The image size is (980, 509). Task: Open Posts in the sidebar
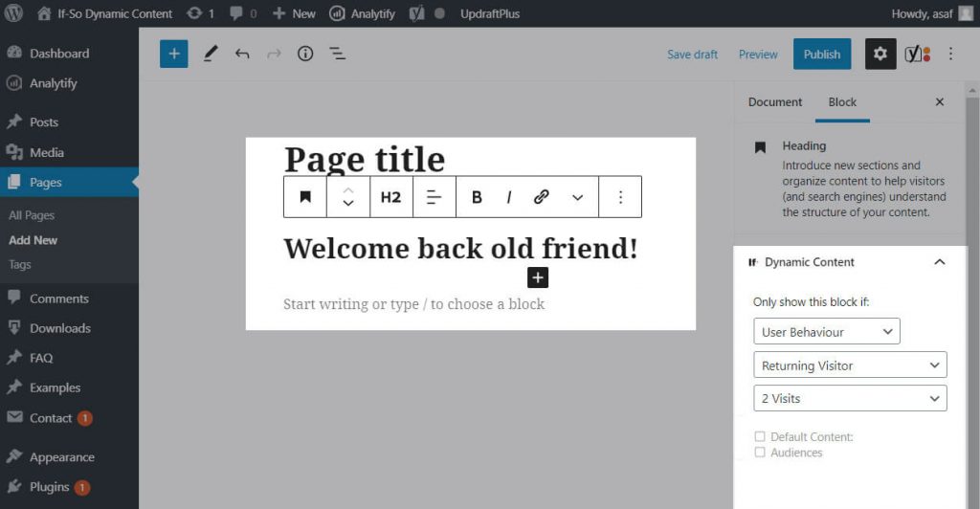[x=69, y=122]
